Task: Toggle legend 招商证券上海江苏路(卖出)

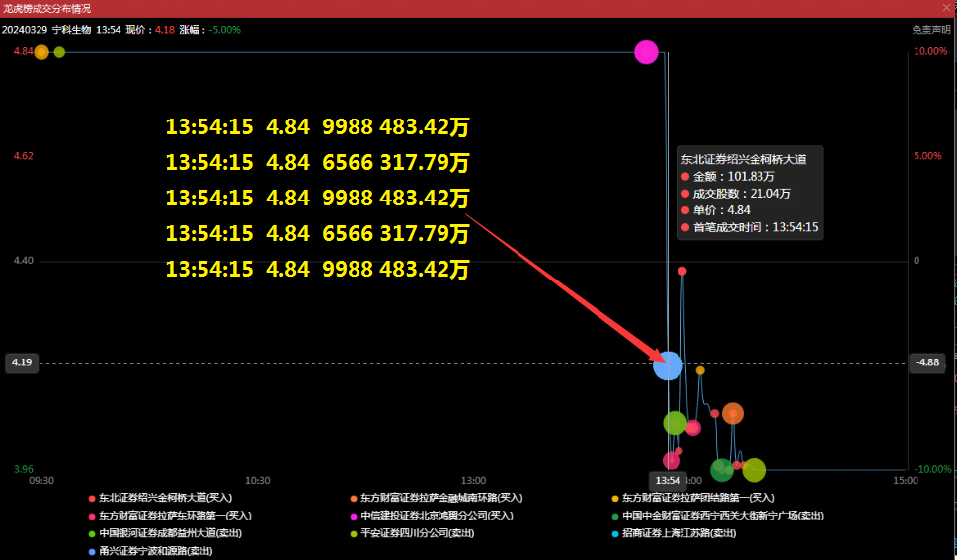Action: click(674, 533)
